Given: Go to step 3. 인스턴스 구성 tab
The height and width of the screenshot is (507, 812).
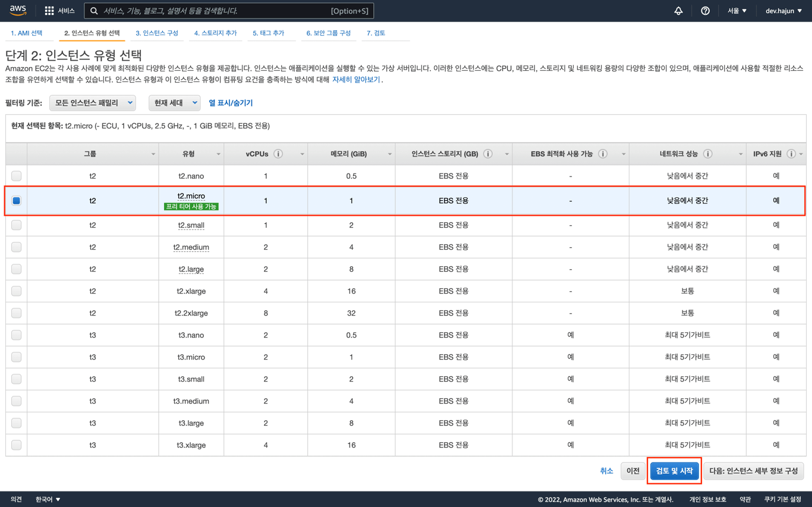Looking at the screenshot, I should [x=157, y=33].
